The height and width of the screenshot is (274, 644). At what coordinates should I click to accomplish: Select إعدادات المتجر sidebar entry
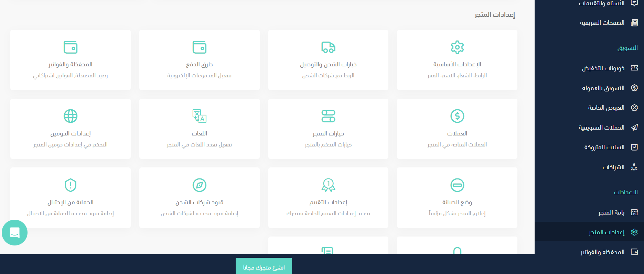click(x=607, y=232)
